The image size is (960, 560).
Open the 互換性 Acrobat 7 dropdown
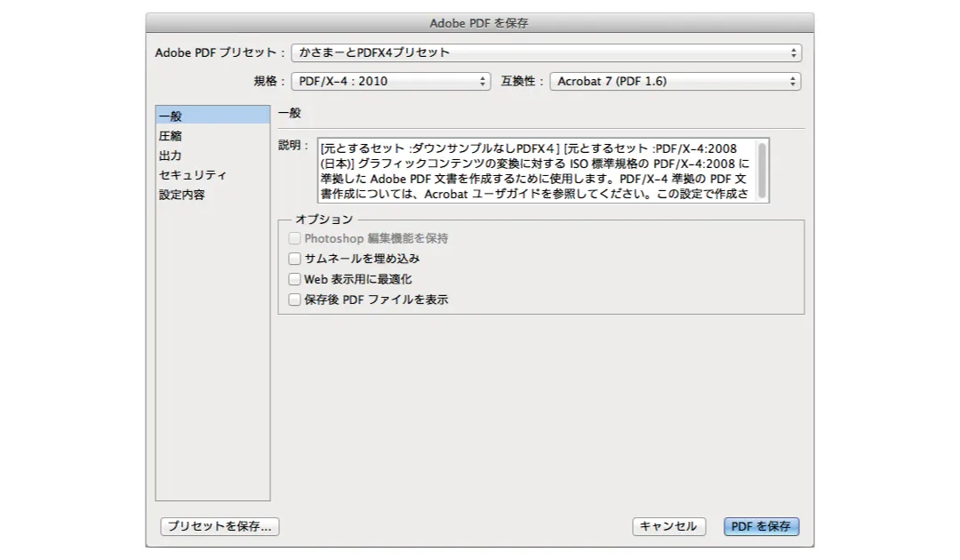(676, 82)
